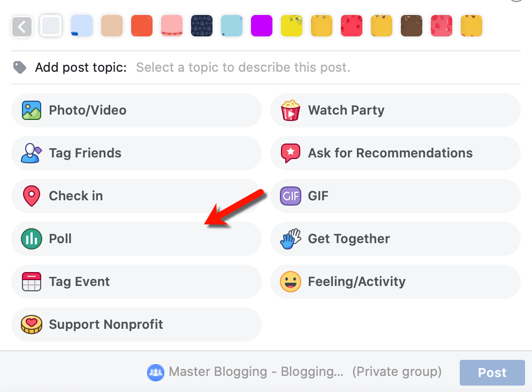Image resolution: width=532 pixels, height=392 pixels.
Task: Click the Watch Party popcorn icon
Action: click(291, 110)
